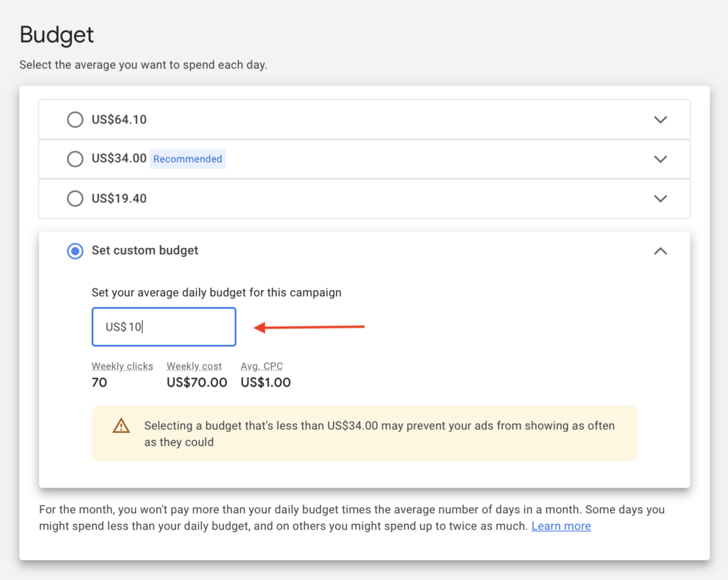Click the warning triangle icon
The width and height of the screenshot is (728, 580).
pyautogui.click(x=122, y=426)
